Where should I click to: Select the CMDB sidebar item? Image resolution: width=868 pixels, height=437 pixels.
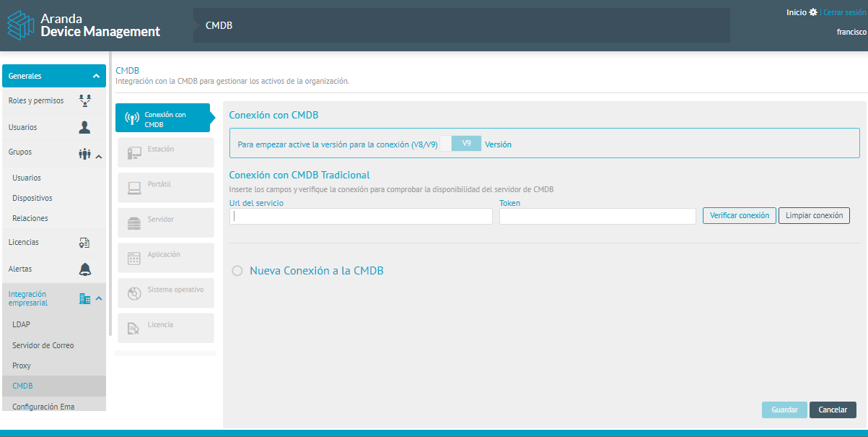(x=53, y=386)
